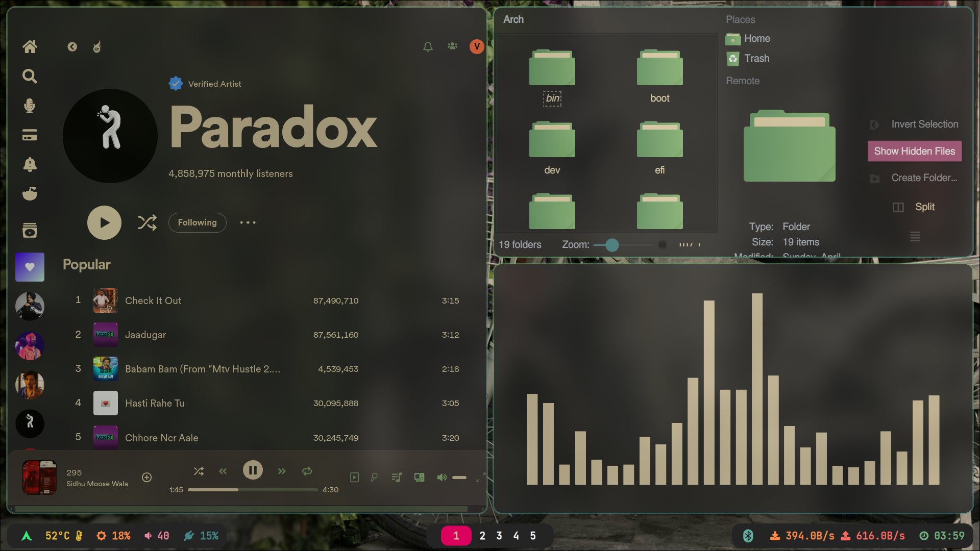This screenshot has height=551, width=980.
Task: Select the track Hasti Rahe Tu
Action: click(x=155, y=403)
